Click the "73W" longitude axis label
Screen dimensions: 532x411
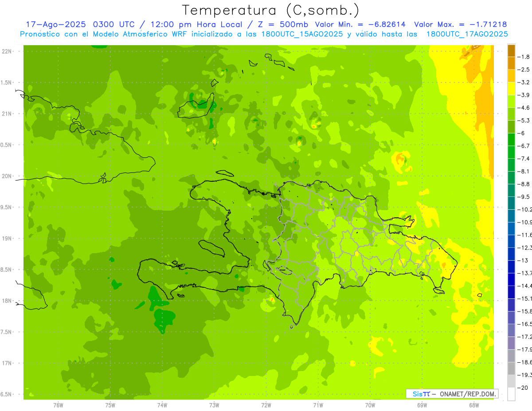click(214, 405)
